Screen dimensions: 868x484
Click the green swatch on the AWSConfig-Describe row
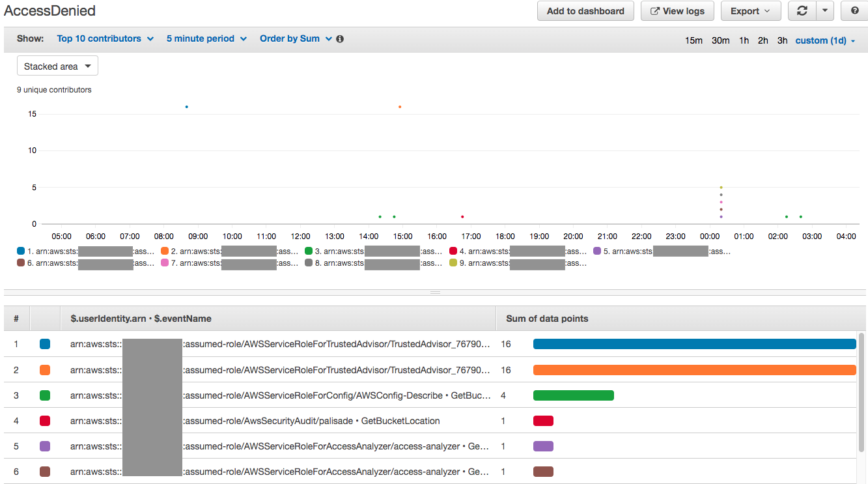point(44,395)
